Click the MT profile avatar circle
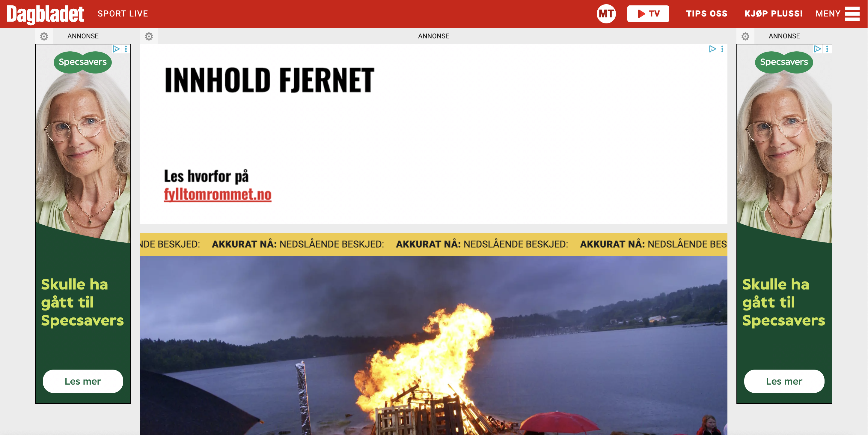The height and width of the screenshot is (435, 868). [606, 14]
